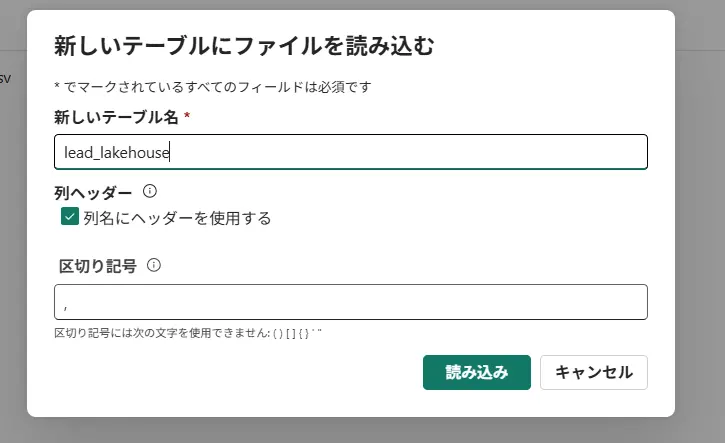
Task: Click the required-fields note below the title
Action: tap(212, 87)
